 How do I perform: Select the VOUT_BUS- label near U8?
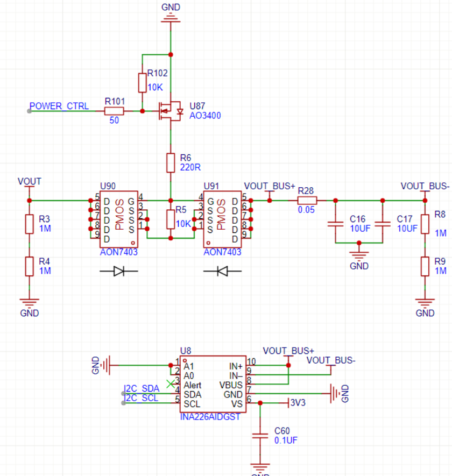331,360
